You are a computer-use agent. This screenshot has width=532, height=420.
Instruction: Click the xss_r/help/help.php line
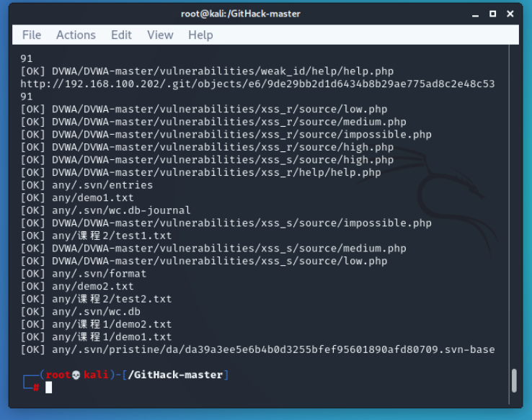[201, 173]
